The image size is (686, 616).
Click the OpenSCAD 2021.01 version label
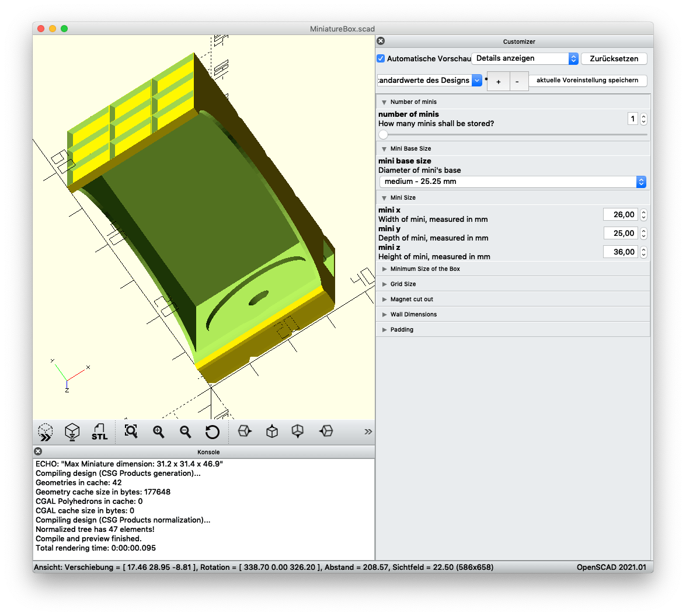(x=611, y=568)
